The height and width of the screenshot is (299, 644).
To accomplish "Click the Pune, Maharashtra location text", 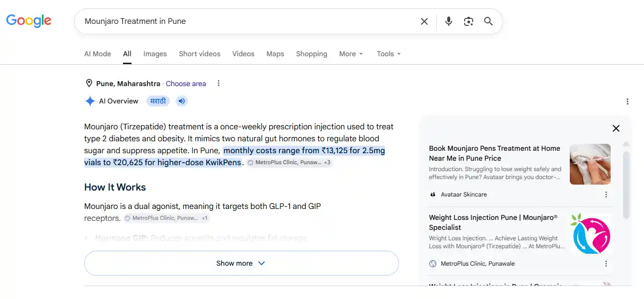I will (128, 84).
